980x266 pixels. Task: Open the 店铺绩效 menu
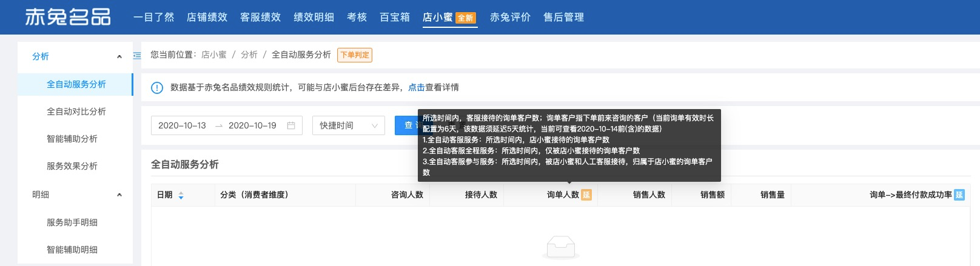207,17
